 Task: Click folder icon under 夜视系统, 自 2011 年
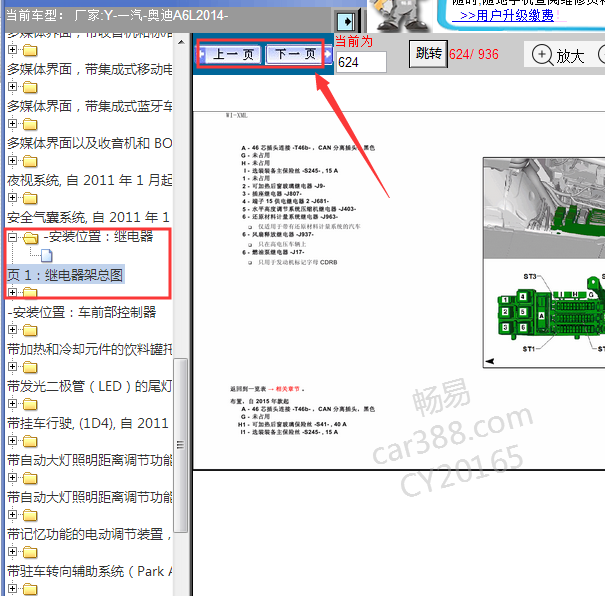(30, 198)
